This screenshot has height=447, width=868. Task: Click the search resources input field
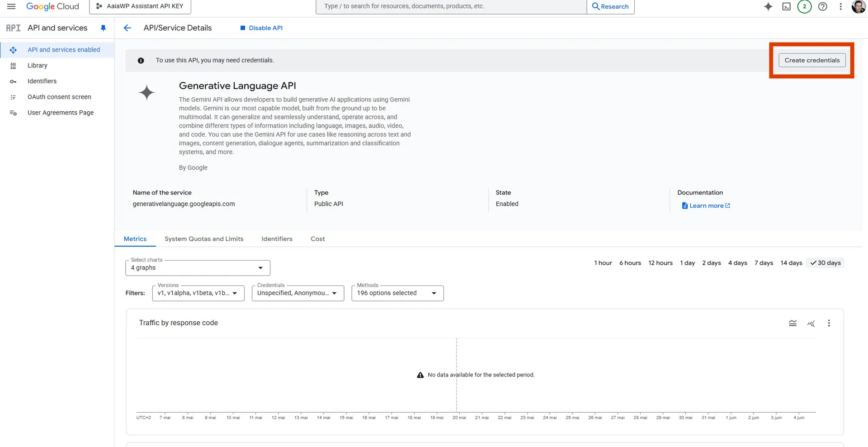pyautogui.click(x=451, y=6)
